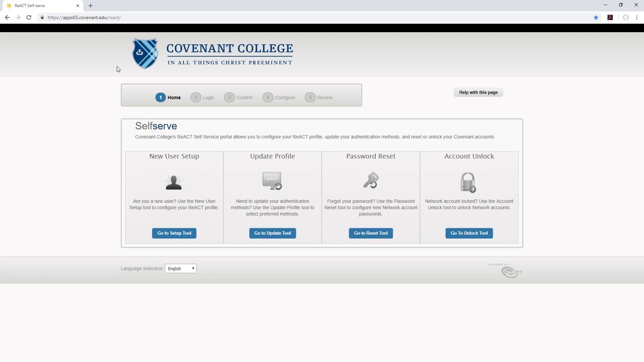Select step 3 Confirm in wizard
Screen dimensions: 644x362
pyautogui.click(x=239, y=98)
